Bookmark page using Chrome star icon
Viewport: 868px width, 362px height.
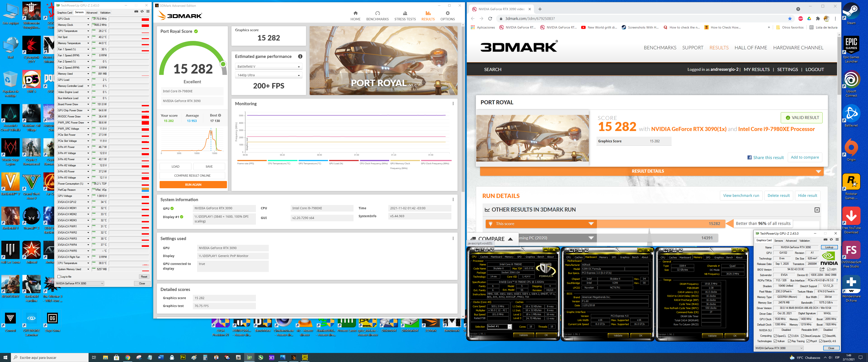pos(790,19)
